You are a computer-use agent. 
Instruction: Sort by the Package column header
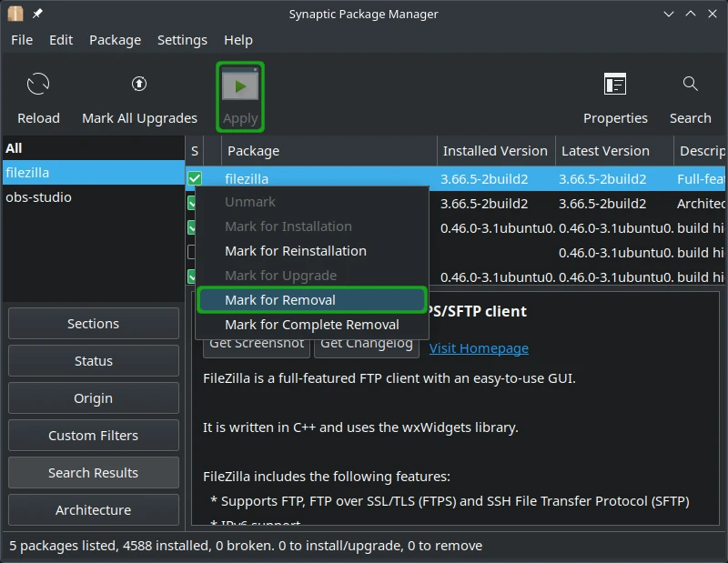253,151
